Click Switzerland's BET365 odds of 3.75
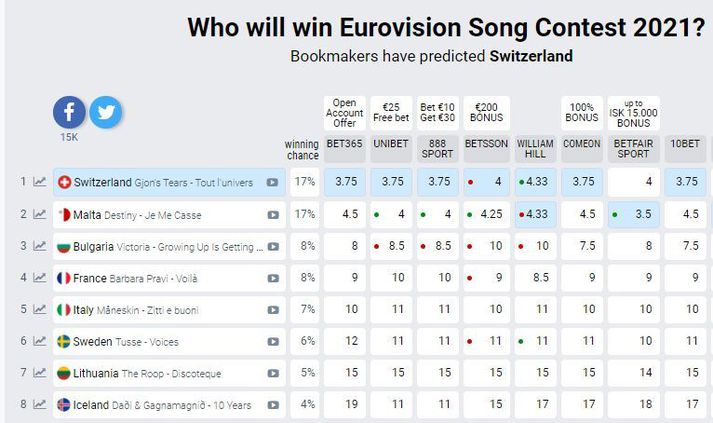 (x=345, y=182)
